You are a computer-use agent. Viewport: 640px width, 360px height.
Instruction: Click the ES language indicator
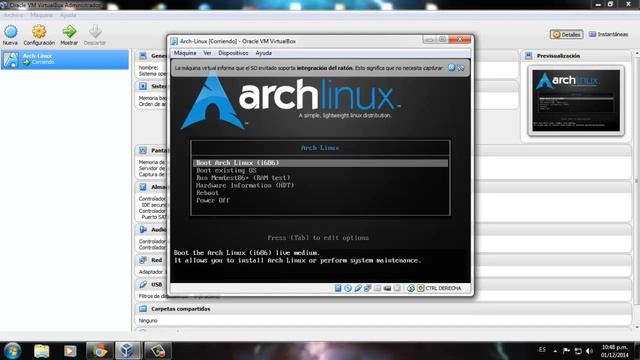542,350
